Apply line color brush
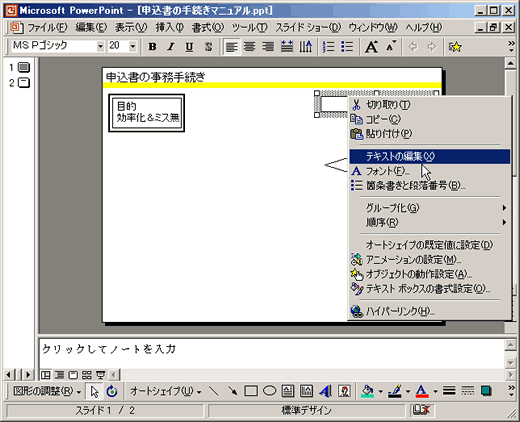520x422 pixels. (x=395, y=391)
